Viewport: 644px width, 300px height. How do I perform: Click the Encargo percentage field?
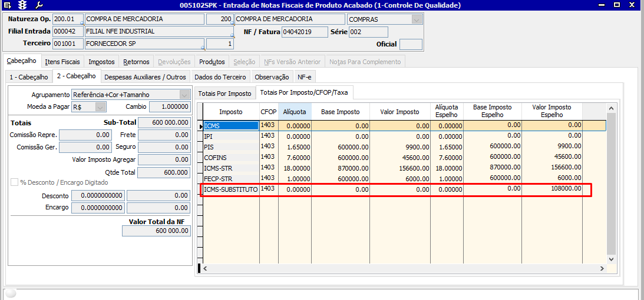click(98, 208)
